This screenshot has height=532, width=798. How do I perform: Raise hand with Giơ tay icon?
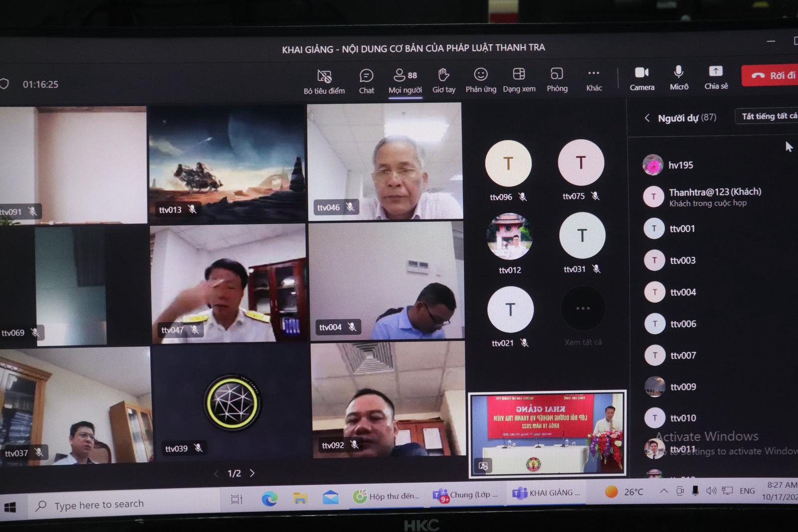(443, 80)
